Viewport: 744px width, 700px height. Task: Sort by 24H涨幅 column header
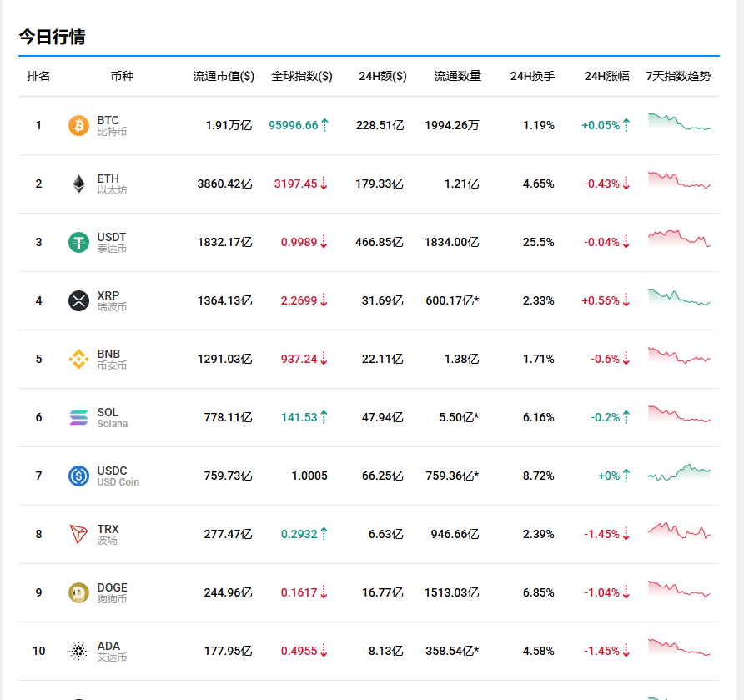[x=607, y=76]
